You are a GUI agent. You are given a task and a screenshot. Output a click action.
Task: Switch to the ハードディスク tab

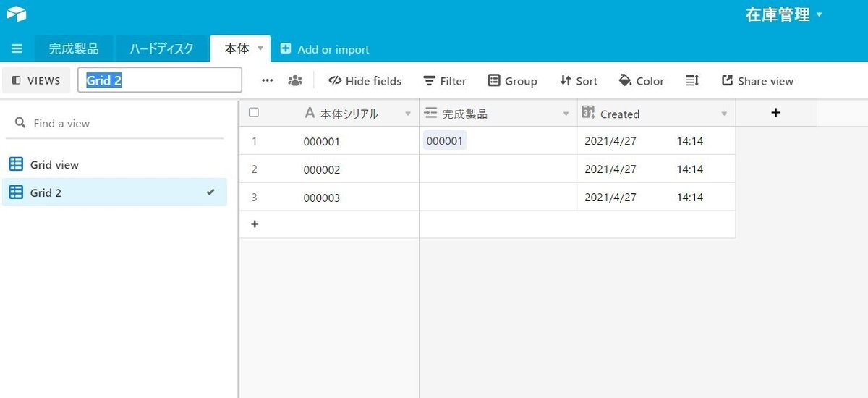161,49
